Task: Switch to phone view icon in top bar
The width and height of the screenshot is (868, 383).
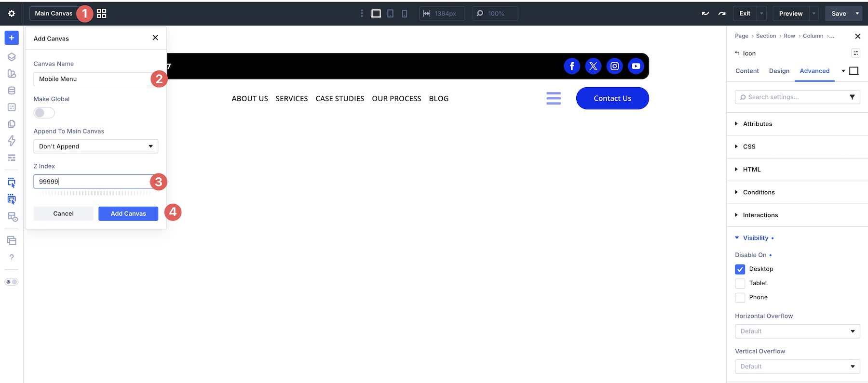Action: coord(405,13)
